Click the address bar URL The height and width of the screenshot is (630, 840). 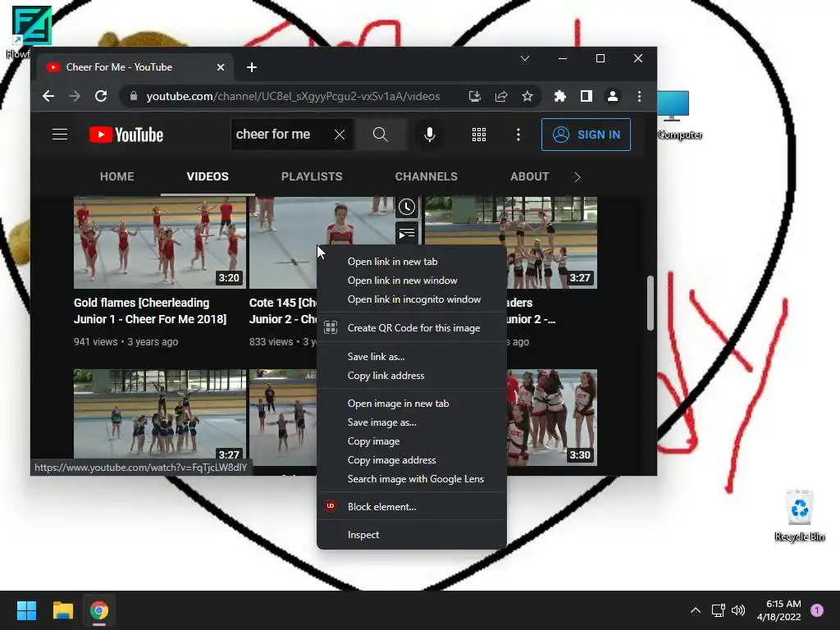coord(293,97)
